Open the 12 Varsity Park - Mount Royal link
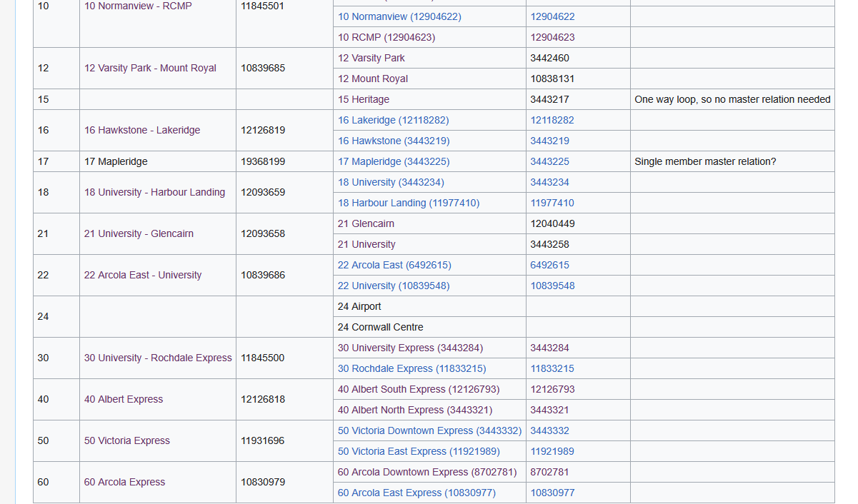Viewport: 858px width, 504px height. pos(149,68)
